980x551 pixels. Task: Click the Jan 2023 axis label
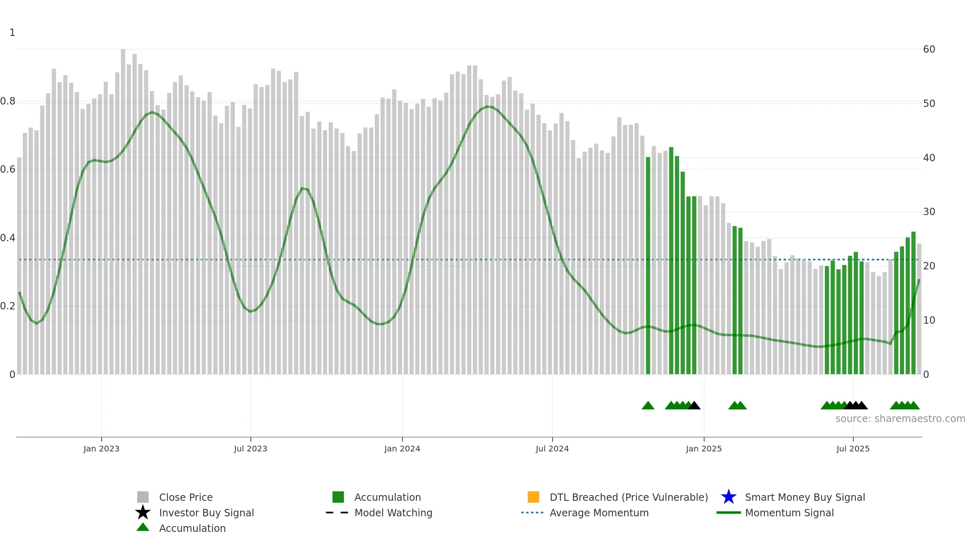tap(101, 449)
